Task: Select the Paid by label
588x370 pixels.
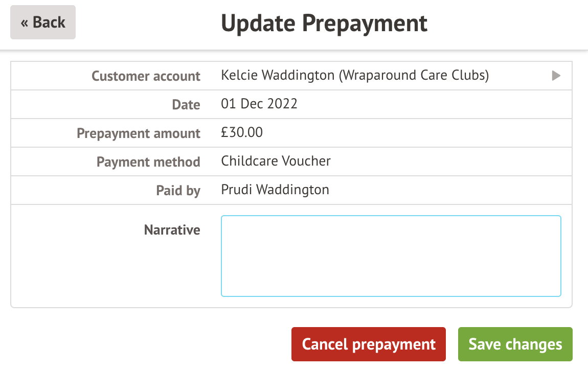Action: pyautogui.click(x=178, y=190)
